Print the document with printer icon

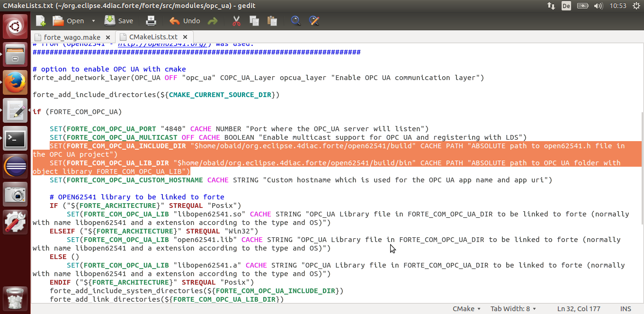[x=151, y=21]
